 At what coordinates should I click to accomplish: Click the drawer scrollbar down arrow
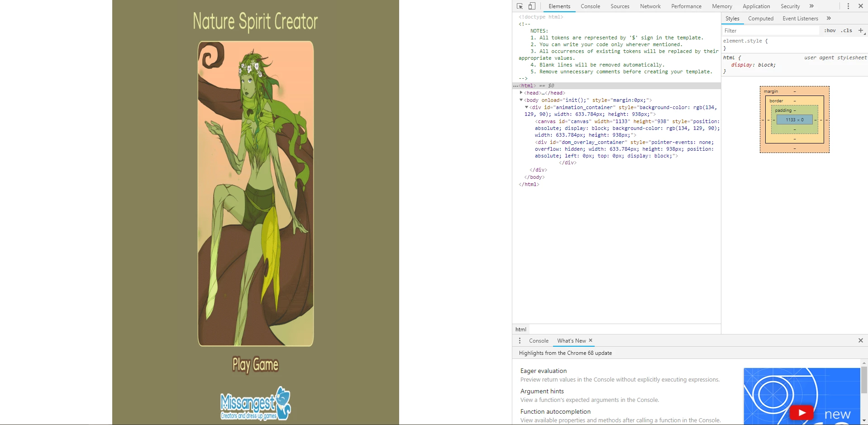coord(864,421)
